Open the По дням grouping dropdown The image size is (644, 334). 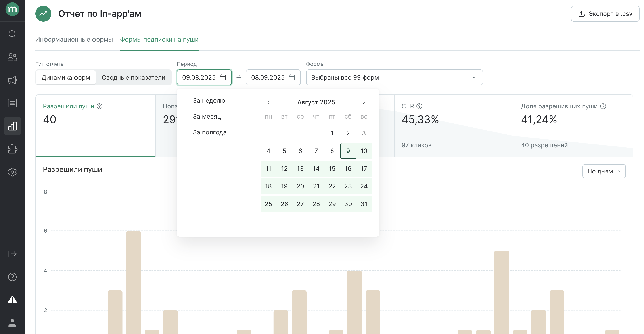604,171
